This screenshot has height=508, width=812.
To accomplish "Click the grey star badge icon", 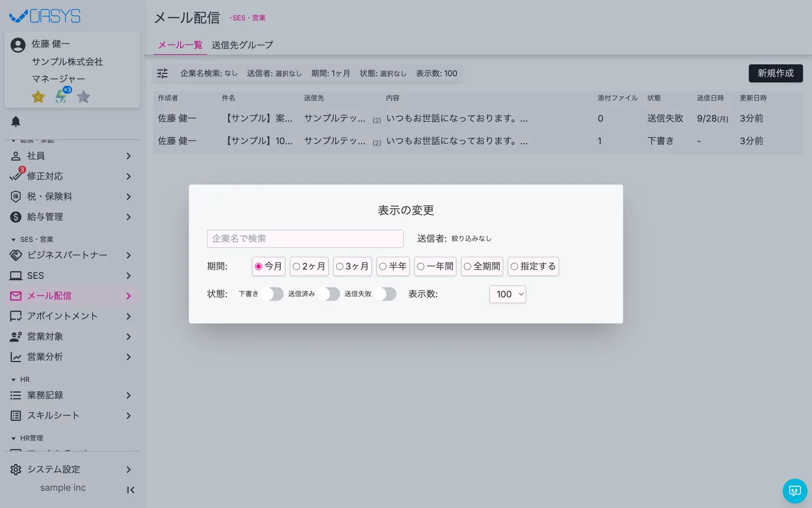I will tap(83, 97).
